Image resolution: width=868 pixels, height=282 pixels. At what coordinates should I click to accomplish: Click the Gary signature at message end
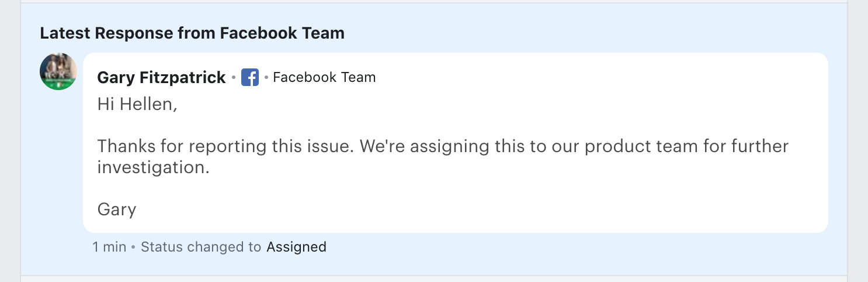[x=117, y=209]
